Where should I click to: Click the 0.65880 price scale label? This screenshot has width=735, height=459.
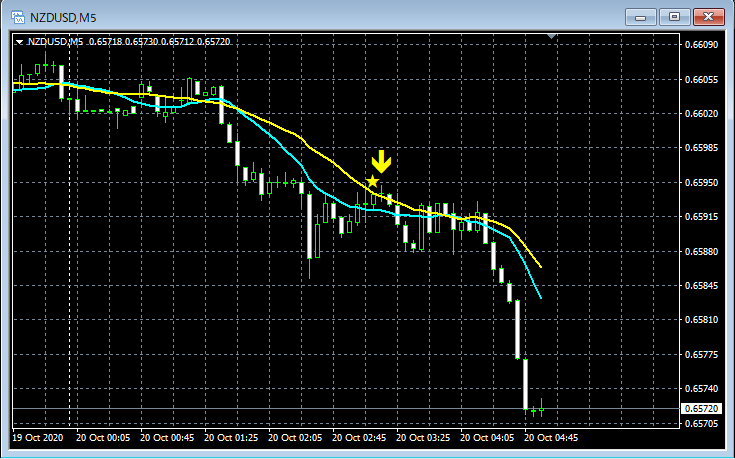point(701,252)
